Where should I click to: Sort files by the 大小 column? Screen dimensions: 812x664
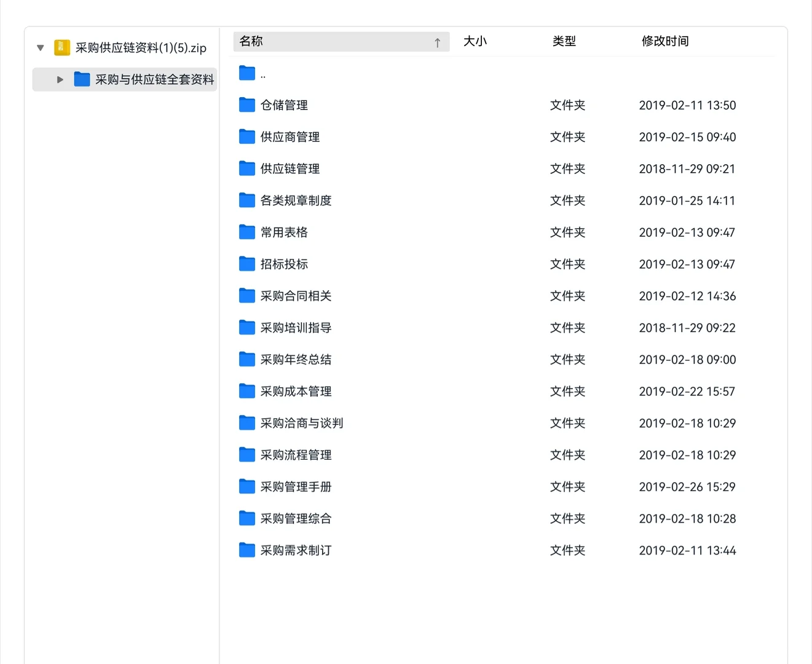tap(475, 41)
